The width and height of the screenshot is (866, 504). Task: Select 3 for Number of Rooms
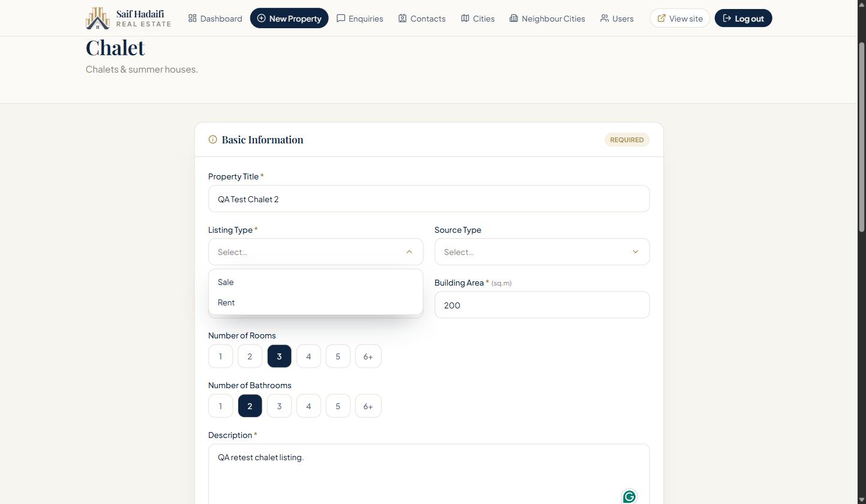pyautogui.click(x=279, y=356)
